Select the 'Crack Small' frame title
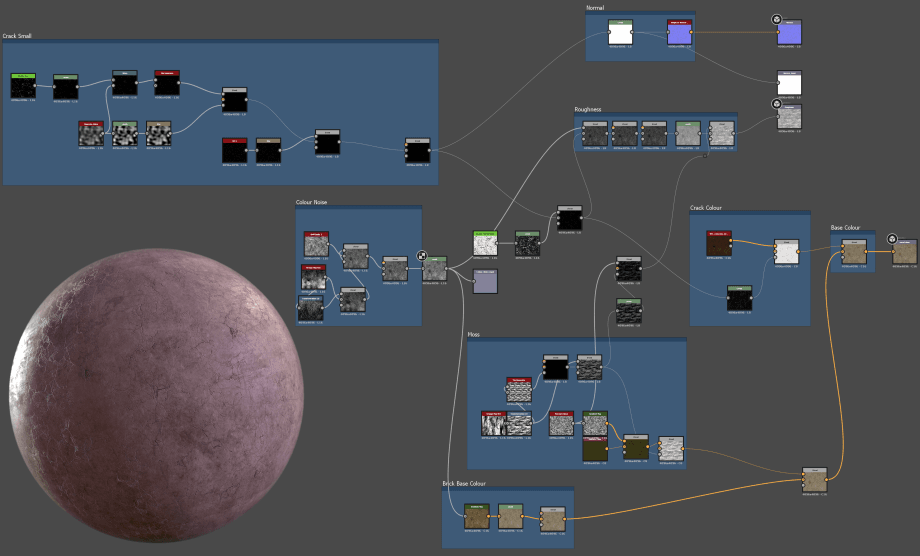920x556 pixels. pos(17,36)
